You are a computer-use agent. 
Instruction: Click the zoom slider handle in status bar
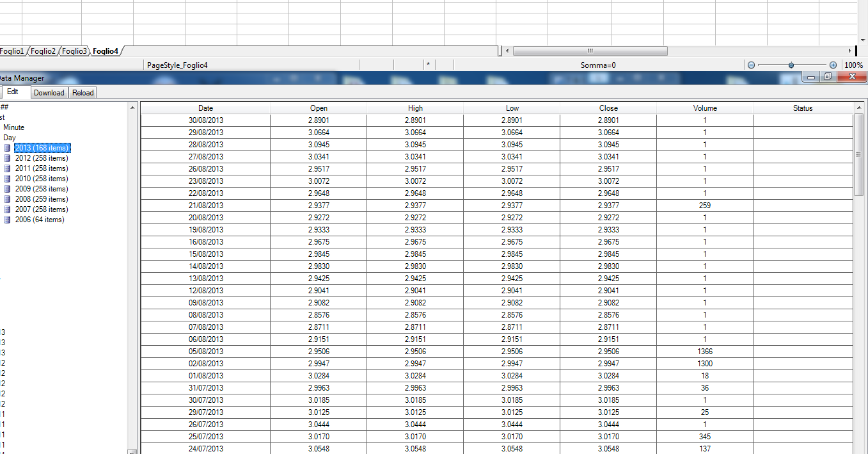[x=791, y=65]
